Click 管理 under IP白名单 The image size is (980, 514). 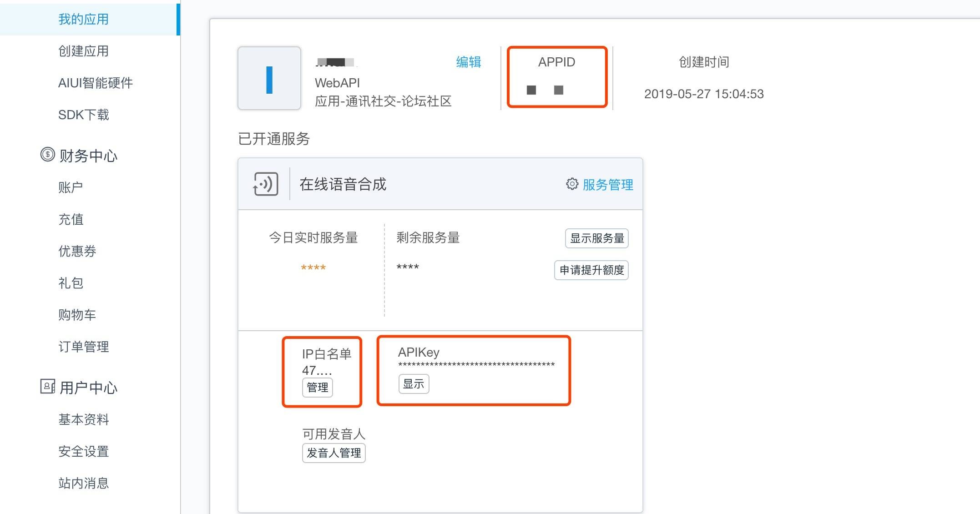[x=318, y=388]
